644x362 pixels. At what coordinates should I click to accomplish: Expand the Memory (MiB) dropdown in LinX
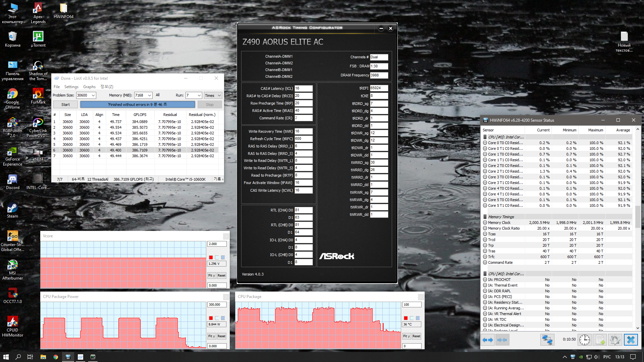150,96
